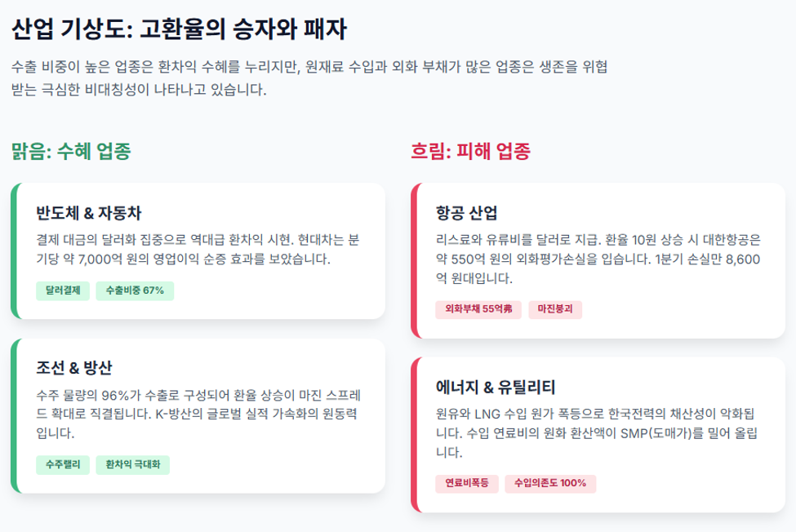This screenshot has width=796, height=532.
Task: Click the 마진붕괴 tag
Action: [555, 309]
